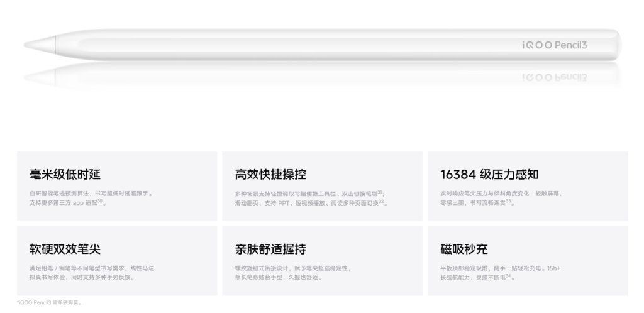Screen dimensions: 644x313
Task: Click the line 修长笔身贴合手型，久握也舒适
Action: click(279, 277)
